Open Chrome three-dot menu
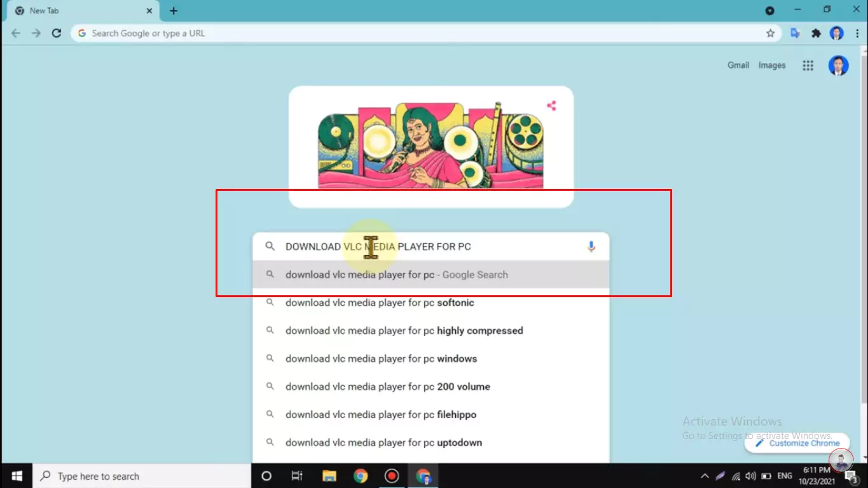This screenshot has height=488, width=868. click(857, 33)
